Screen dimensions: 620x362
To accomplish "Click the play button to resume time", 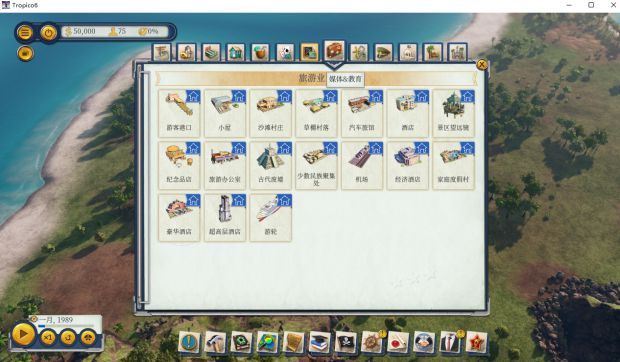I will coord(23,334).
